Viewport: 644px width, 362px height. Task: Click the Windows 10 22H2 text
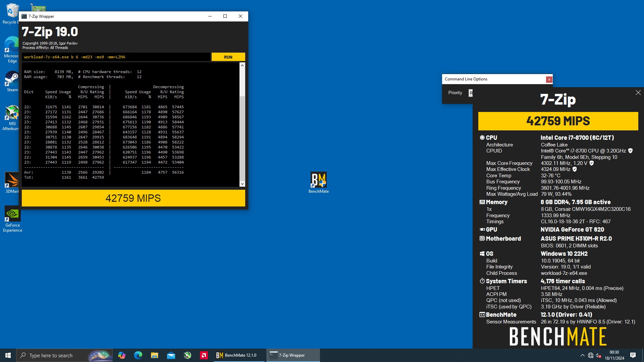[564, 254]
